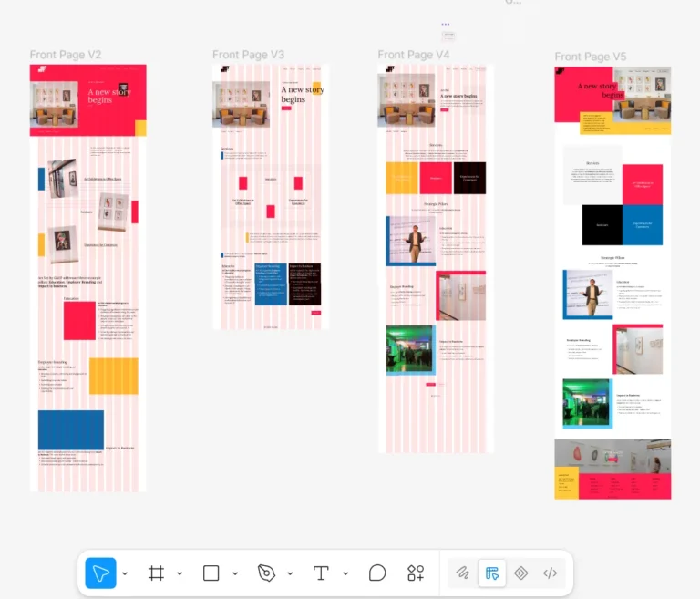Select the Pen tool
This screenshot has height=599, width=700.
(266, 573)
